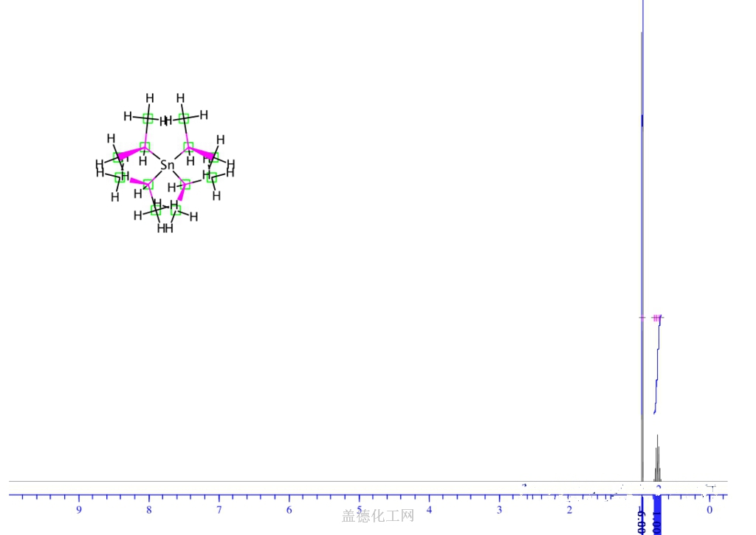Click the small multiplet peak cluster above baseline
Viewport: 756px width, 535px height.
[657, 458]
